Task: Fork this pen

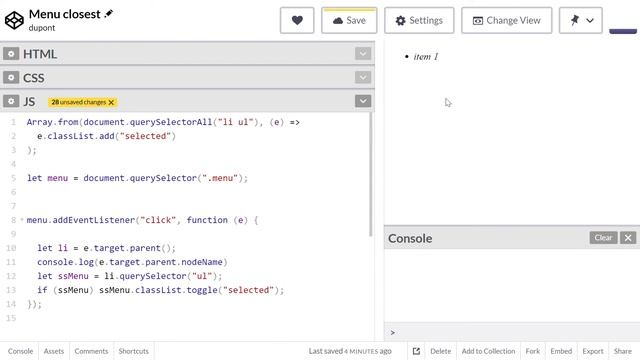Action: pos(532,351)
